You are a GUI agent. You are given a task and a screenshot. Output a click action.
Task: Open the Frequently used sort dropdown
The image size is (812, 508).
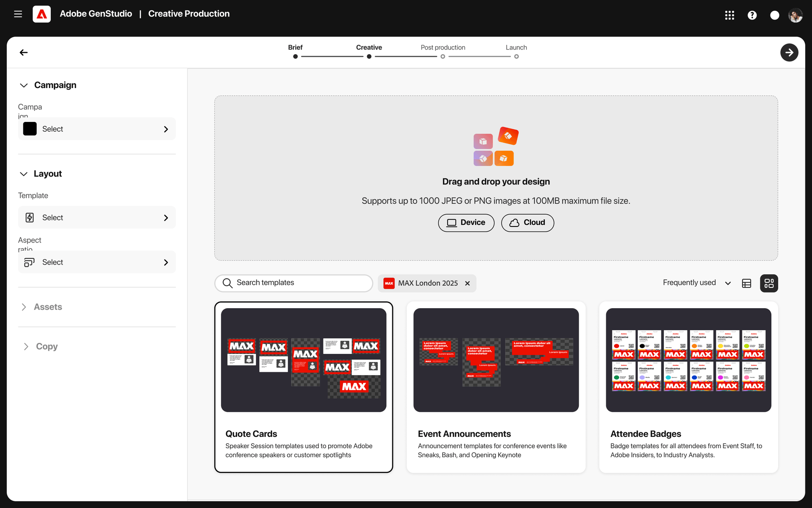coord(697,283)
